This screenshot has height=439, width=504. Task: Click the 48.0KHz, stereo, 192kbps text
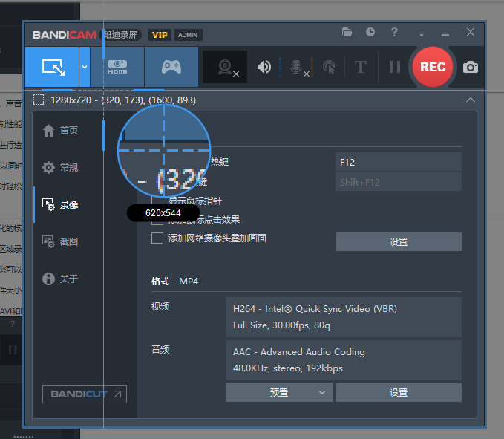coord(288,368)
